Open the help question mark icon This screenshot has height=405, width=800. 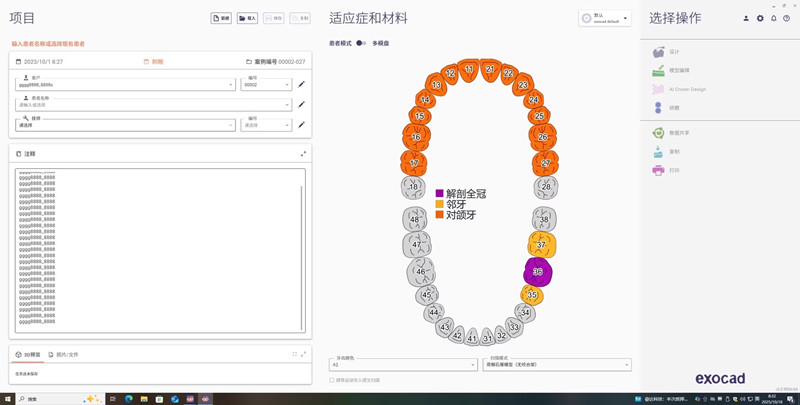tap(787, 18)
